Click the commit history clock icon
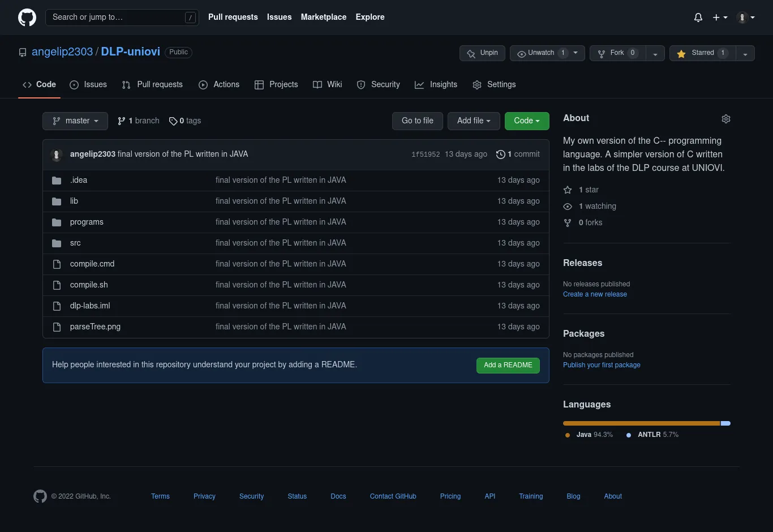 (500, 155)
